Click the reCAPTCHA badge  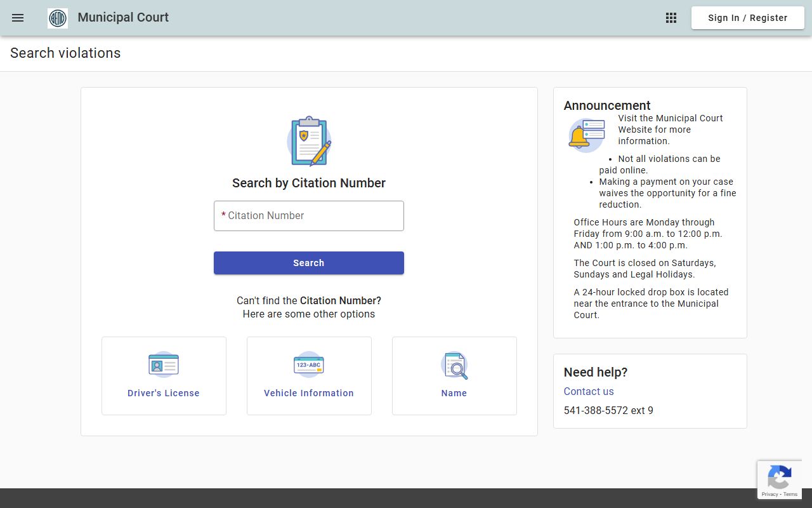point(780,480)
